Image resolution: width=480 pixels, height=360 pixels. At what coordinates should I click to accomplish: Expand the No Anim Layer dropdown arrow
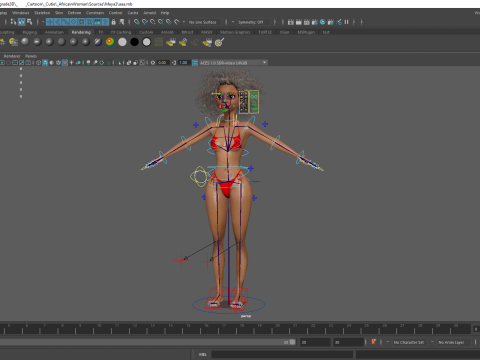(x=432, y=342)
